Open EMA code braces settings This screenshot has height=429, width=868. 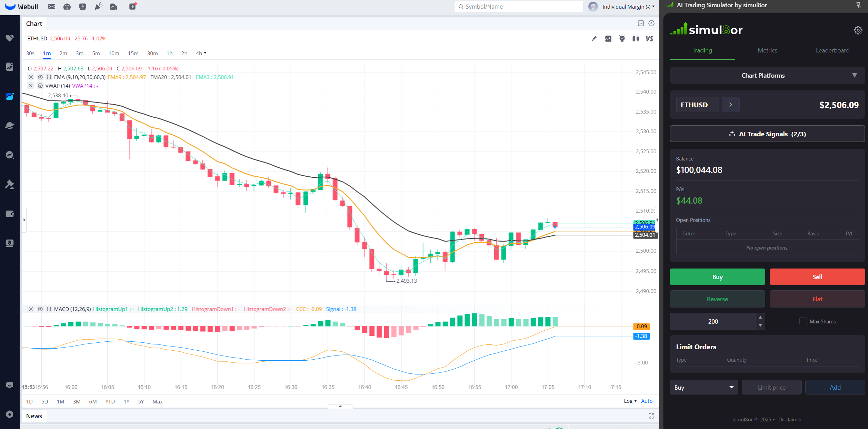click(x=49, y=77)
